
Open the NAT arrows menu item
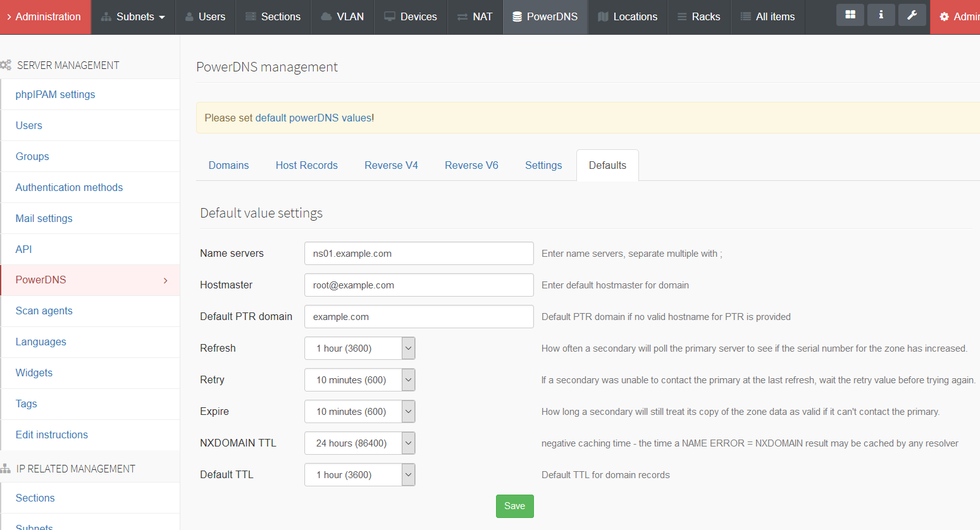point(474,17)
